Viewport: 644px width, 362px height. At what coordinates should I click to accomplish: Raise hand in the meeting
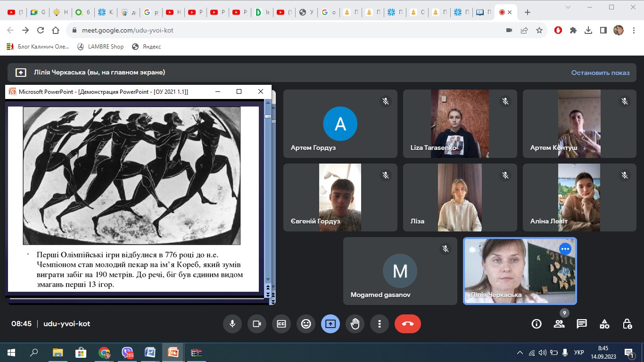click(x=355, y=324)
